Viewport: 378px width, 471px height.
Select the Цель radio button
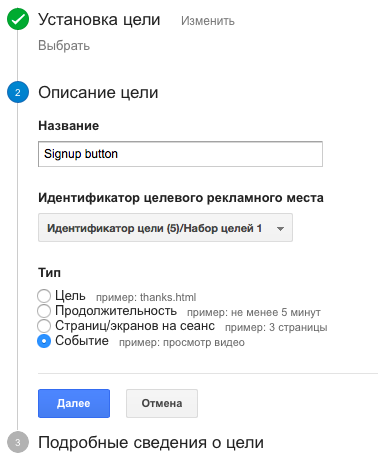click(44, 296)
